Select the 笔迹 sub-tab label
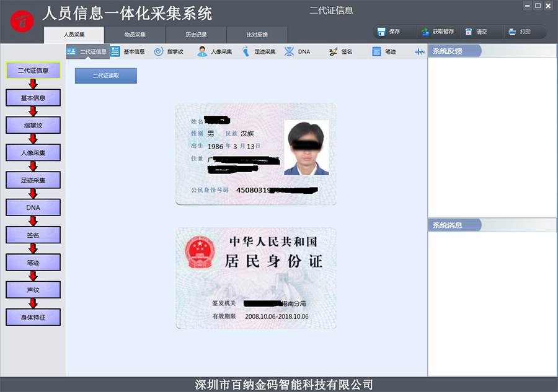The width and height of the screenshot is (558, 392). click(x=391, y=52)
